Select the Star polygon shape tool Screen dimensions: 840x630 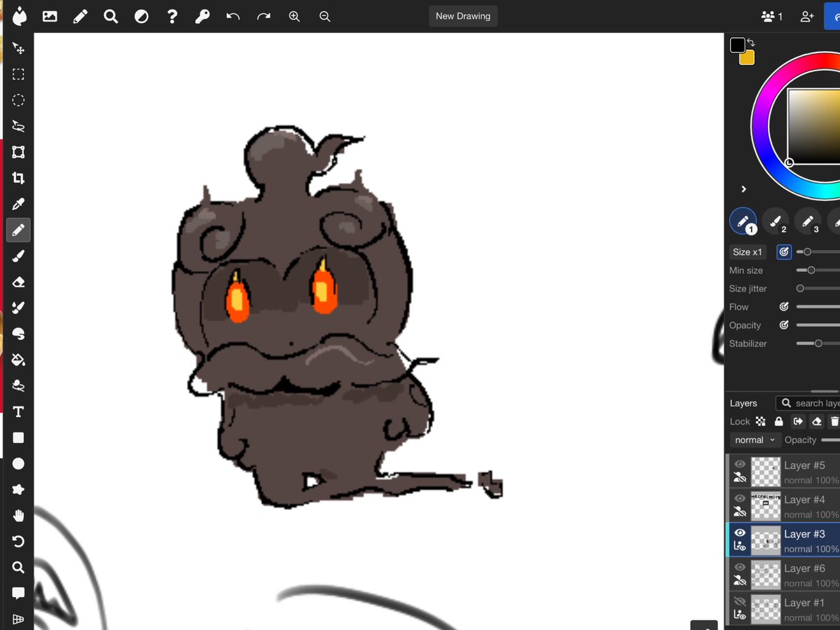18,490
